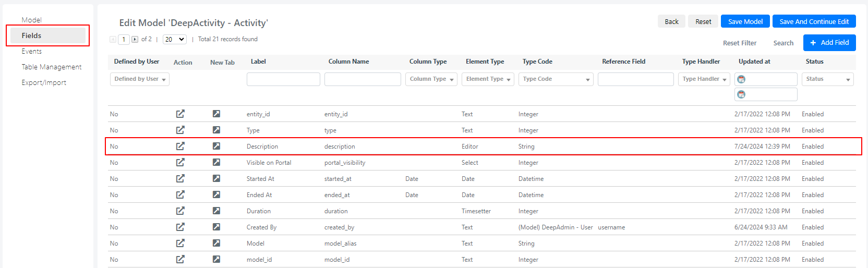
Task: Click 'username' reference field cell
Action: coord(611,227)
